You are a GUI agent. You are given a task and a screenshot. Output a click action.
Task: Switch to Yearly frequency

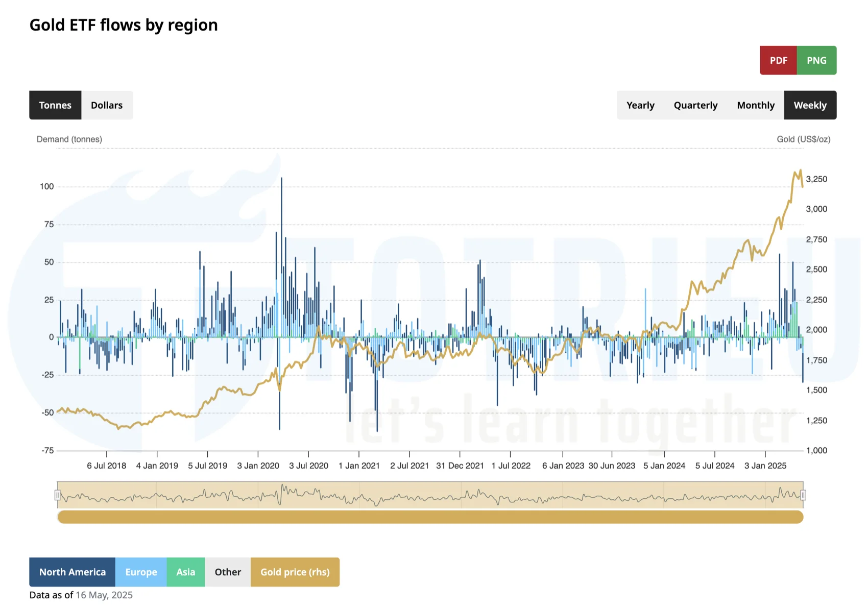640,105
